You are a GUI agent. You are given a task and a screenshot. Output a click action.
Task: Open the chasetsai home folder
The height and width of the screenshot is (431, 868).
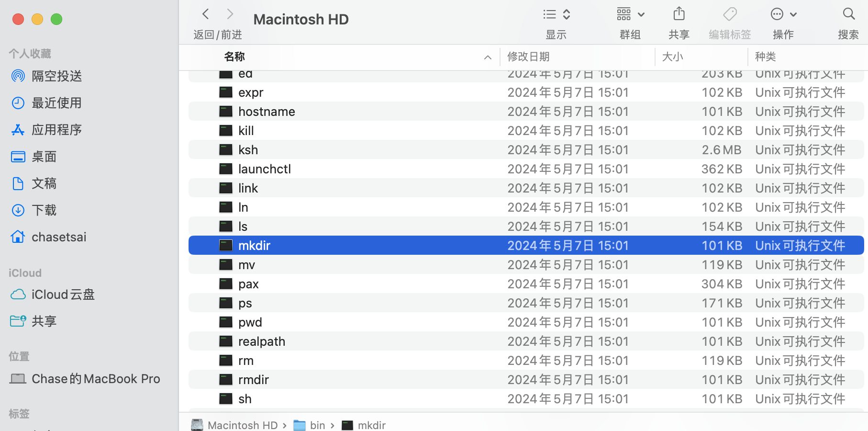click(x=49, y=237)
